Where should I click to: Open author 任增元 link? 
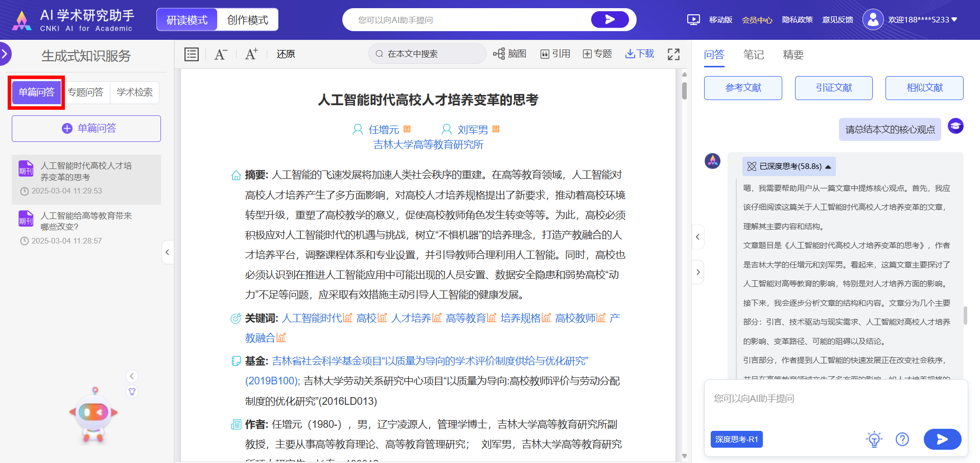click(x=383, y=130)
